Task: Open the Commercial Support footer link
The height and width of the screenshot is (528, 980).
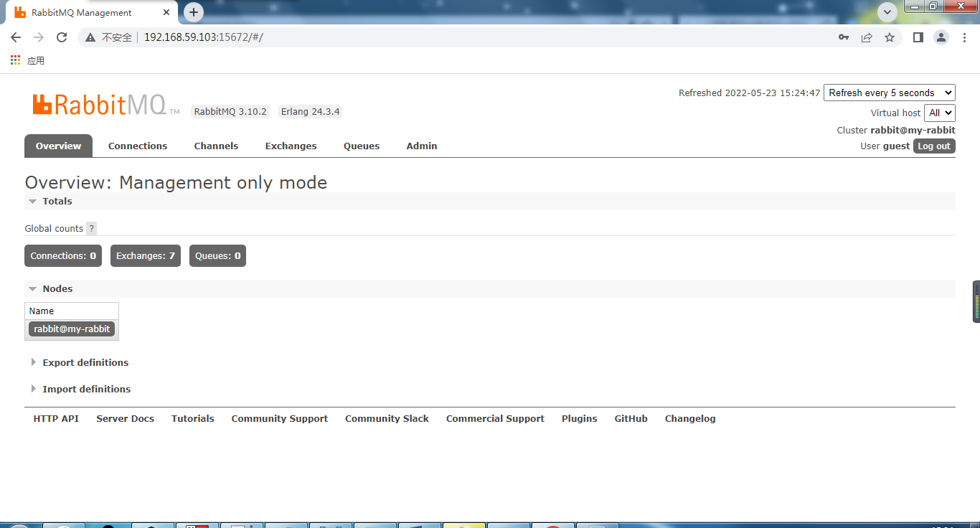Action: coord(495,419)
